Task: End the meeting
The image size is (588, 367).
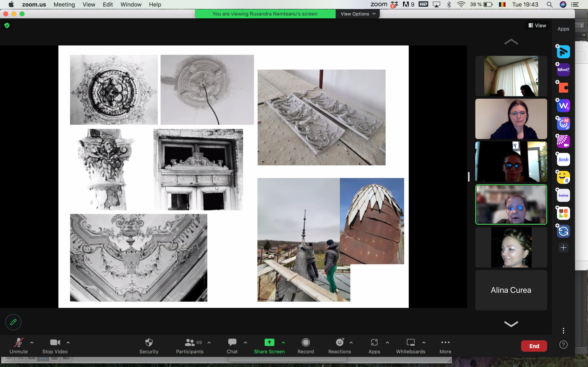Action: [534, 346]
